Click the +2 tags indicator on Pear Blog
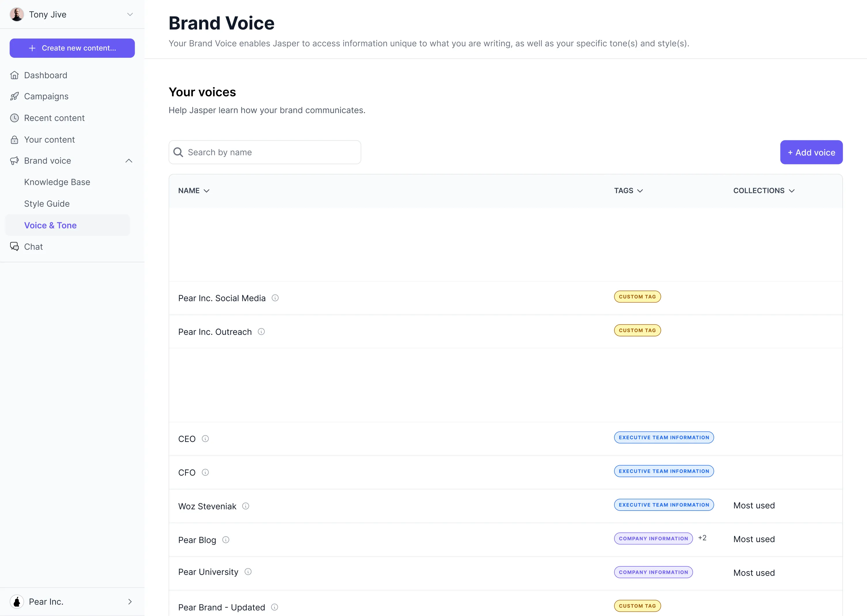The width and height of the screenshot is (867, 616). [702, 538]
